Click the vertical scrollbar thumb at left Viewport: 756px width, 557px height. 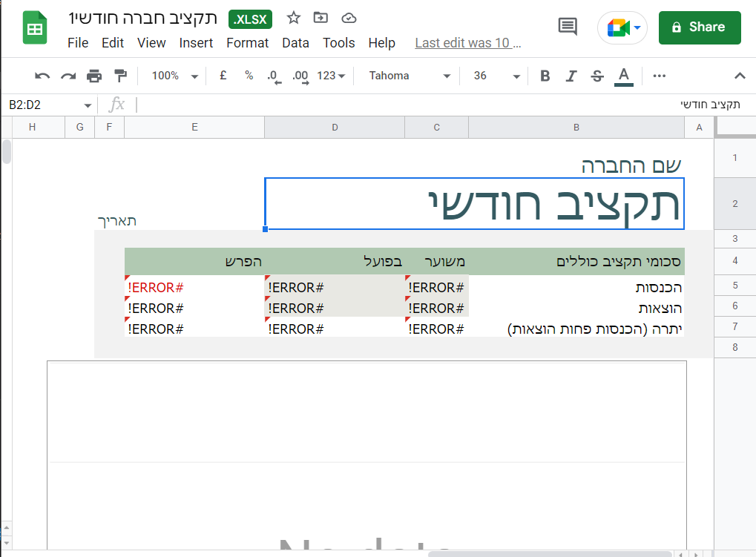click(x=6, y=152)
